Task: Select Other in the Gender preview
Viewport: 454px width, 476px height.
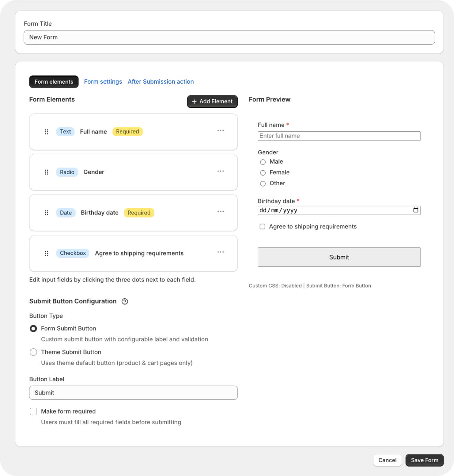Action: [263, 183]
